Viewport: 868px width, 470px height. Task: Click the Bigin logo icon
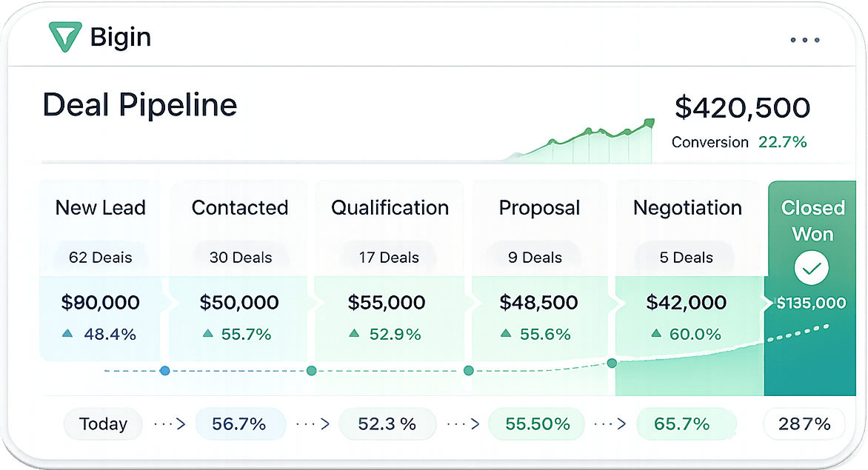(x=64, y=37)
